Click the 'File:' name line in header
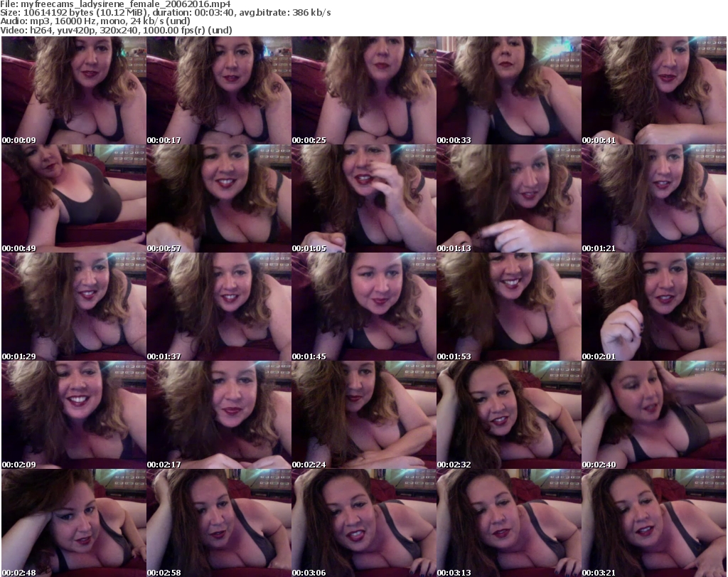 (115, 4)
